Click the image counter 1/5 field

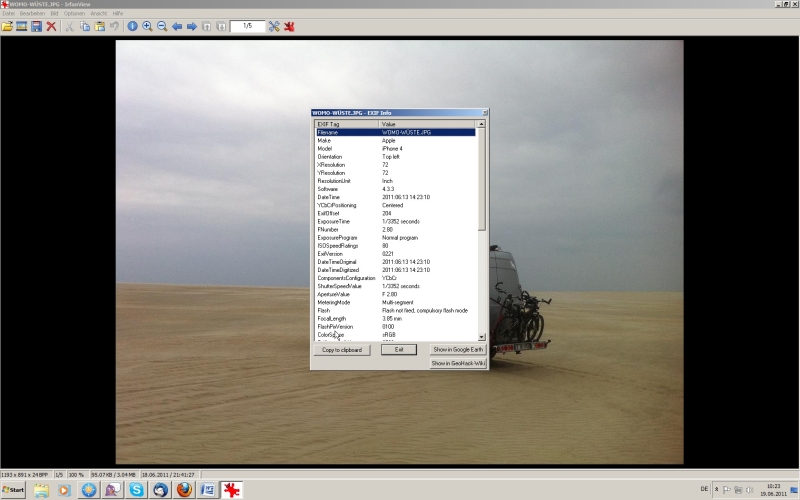point(247,26)
